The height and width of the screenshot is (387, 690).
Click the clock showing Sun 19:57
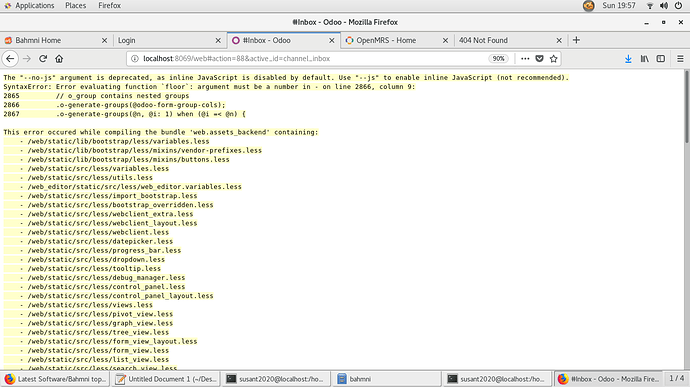point(619,5)
